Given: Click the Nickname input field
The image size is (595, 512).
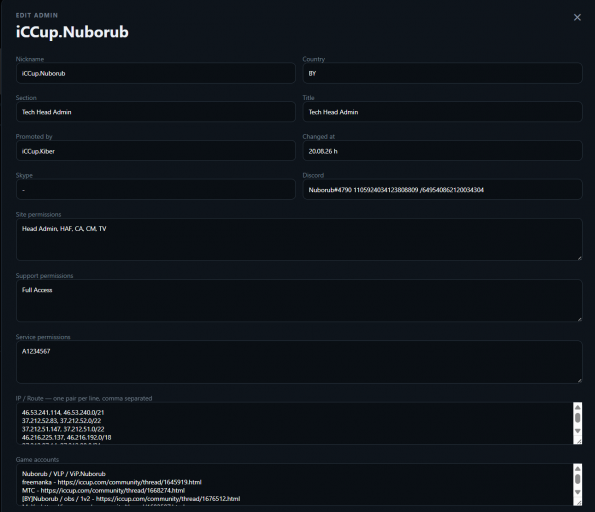Looking at the screenshot, I should pos(156,73).
